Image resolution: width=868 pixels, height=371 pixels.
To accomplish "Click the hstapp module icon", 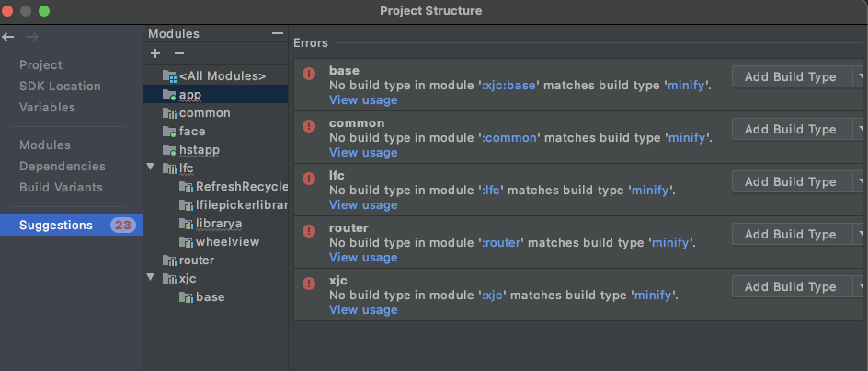I will pyautogui.click(x=169, y=149).
